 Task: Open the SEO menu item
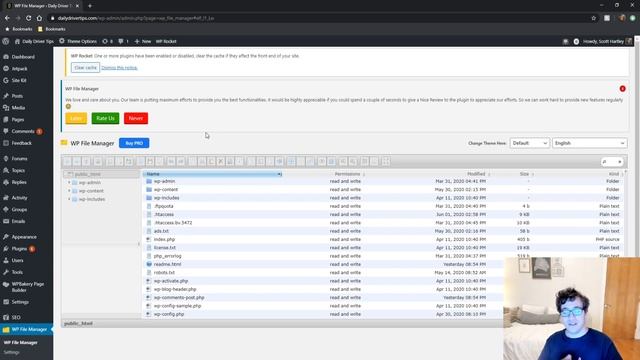point(16,317)
